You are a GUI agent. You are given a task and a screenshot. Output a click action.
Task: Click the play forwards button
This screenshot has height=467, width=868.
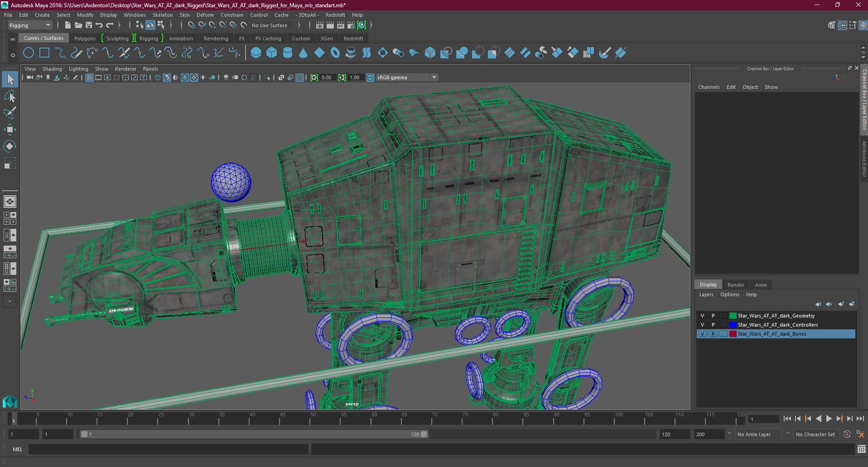pos(829,419)
